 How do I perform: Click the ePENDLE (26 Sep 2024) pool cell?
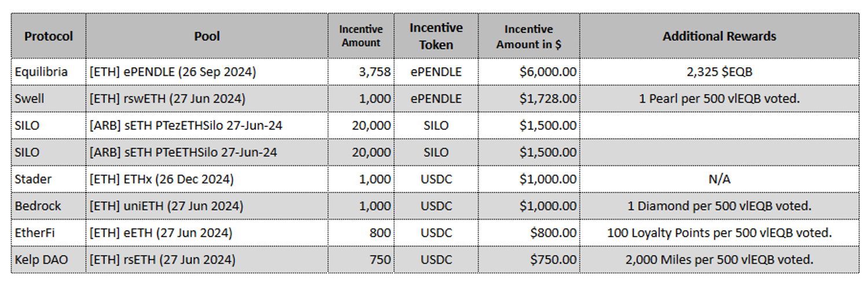tap(172, 72)
